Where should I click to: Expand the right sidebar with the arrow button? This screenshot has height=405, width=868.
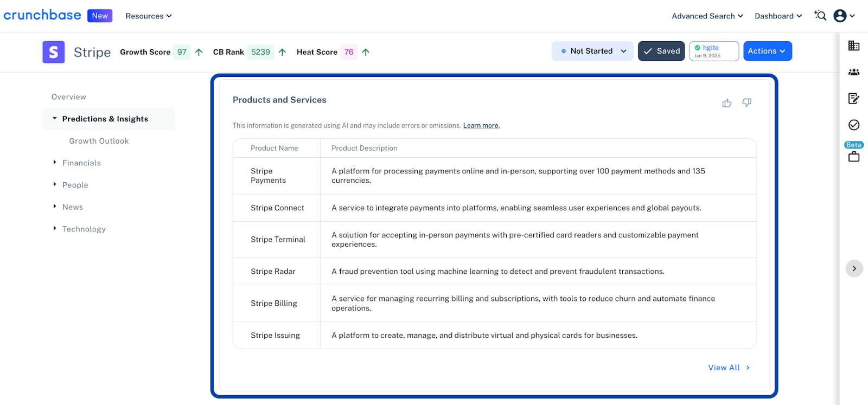854,268
